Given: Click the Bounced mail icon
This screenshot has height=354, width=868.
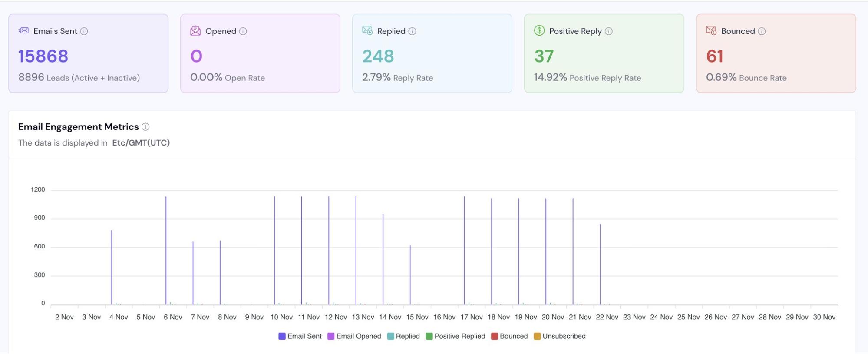Looking at the screenshot, I should point(711,30).
